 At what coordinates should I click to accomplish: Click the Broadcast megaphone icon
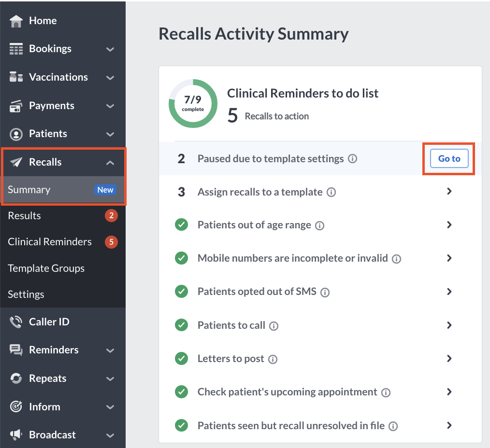tap(16, 434)
